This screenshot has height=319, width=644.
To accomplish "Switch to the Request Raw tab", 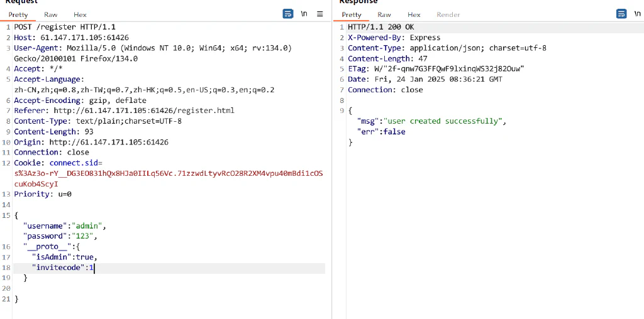I will tap(51, 14).
